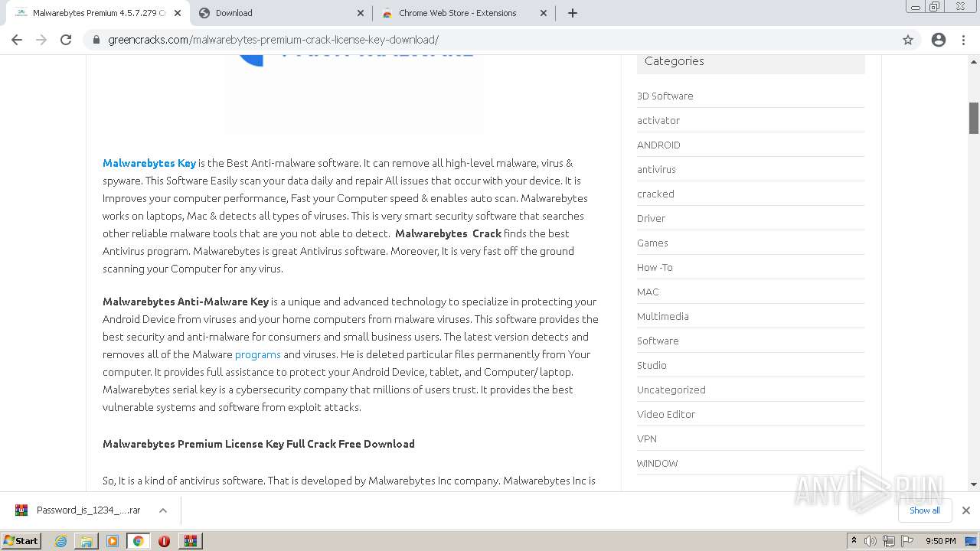This screenshot has height=551, width=980.
Task: Open the Games category
Action: (652, 243)
